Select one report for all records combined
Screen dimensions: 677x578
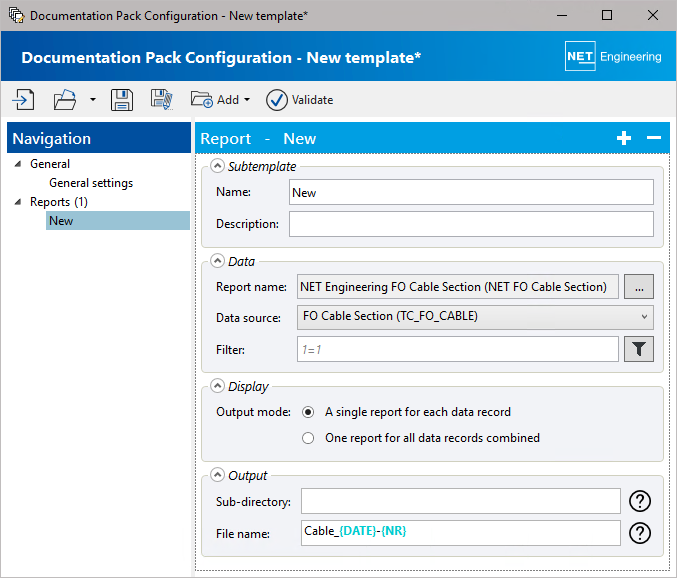tap(308, 438)
